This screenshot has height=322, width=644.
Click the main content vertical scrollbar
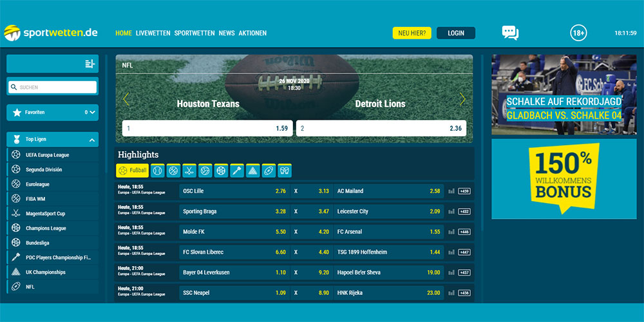point(482,142)
